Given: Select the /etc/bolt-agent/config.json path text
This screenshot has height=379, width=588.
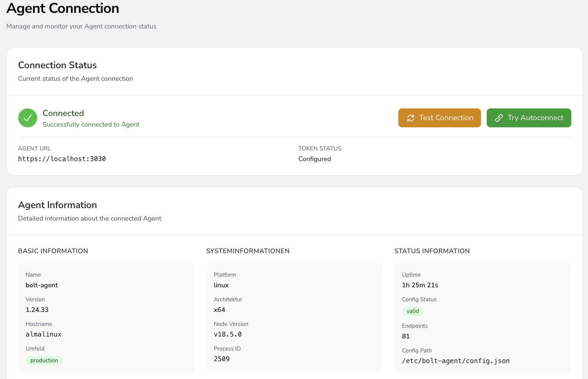Looking at the screenshot, I should coord(456,361).
